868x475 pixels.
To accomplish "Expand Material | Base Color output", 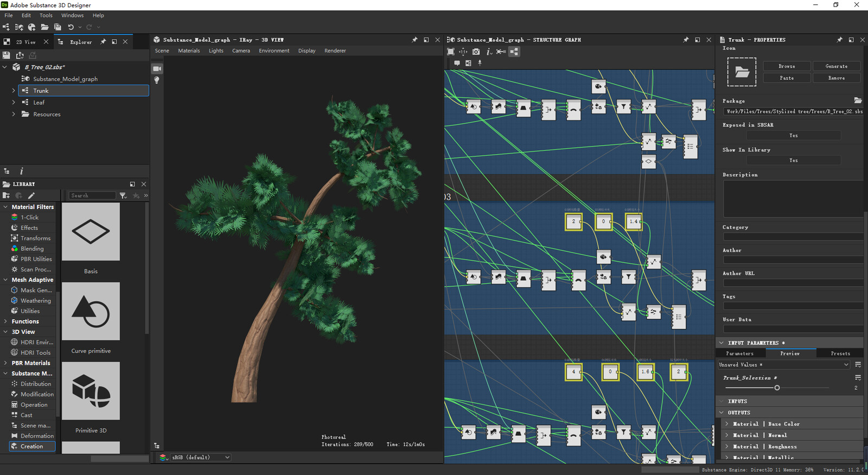I will point(727,424).
